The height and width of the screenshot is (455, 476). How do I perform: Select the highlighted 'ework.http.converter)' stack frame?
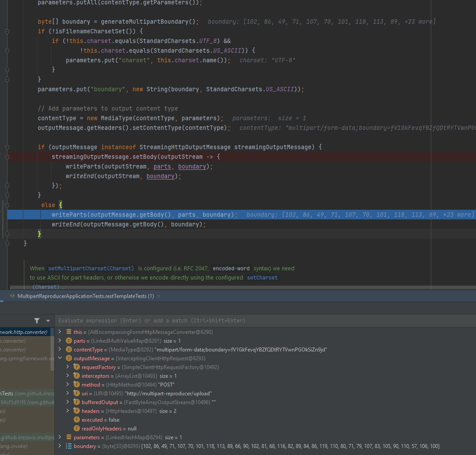click(x=27, y=332)
